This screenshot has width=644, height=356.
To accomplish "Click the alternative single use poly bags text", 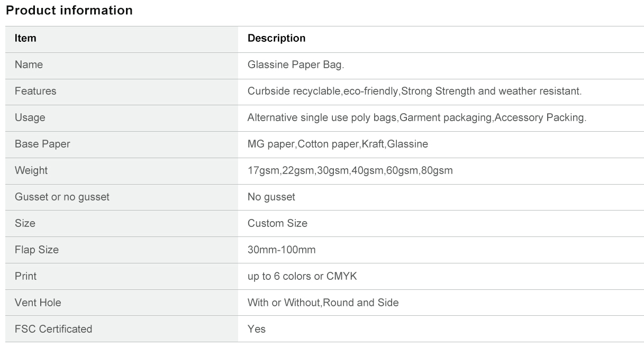I will click(416, 117).
